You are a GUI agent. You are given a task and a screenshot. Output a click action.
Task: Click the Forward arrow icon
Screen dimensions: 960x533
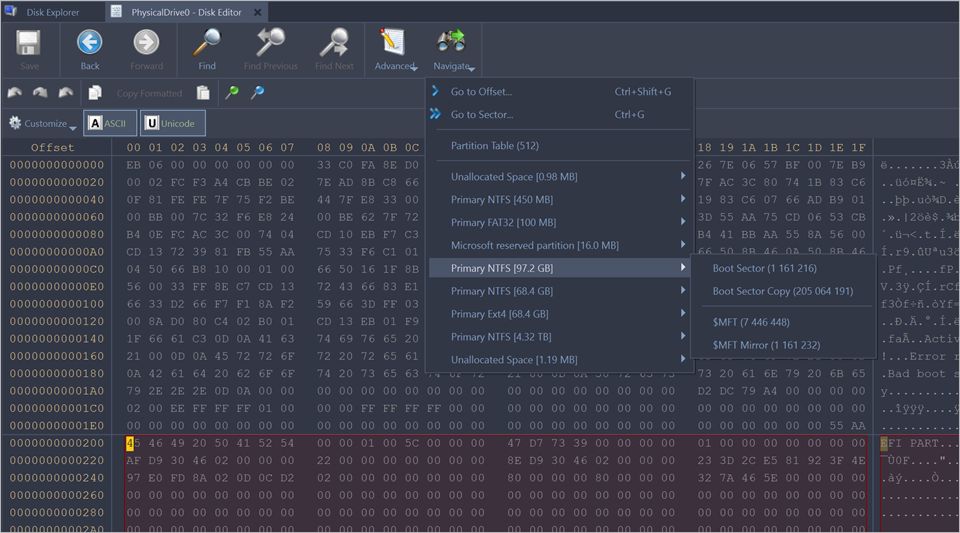tap(146, 43)
